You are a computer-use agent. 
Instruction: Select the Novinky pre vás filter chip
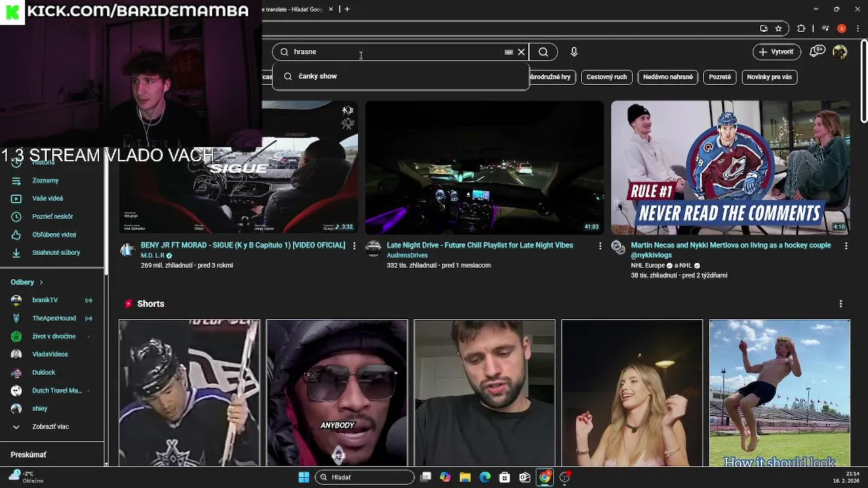pyautogui.click(x=769, y=77)
